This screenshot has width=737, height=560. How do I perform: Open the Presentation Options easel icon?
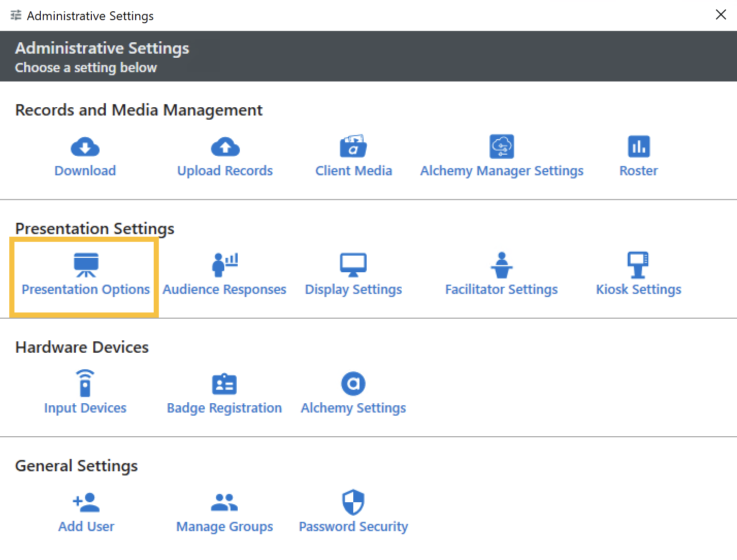point(86,265)
